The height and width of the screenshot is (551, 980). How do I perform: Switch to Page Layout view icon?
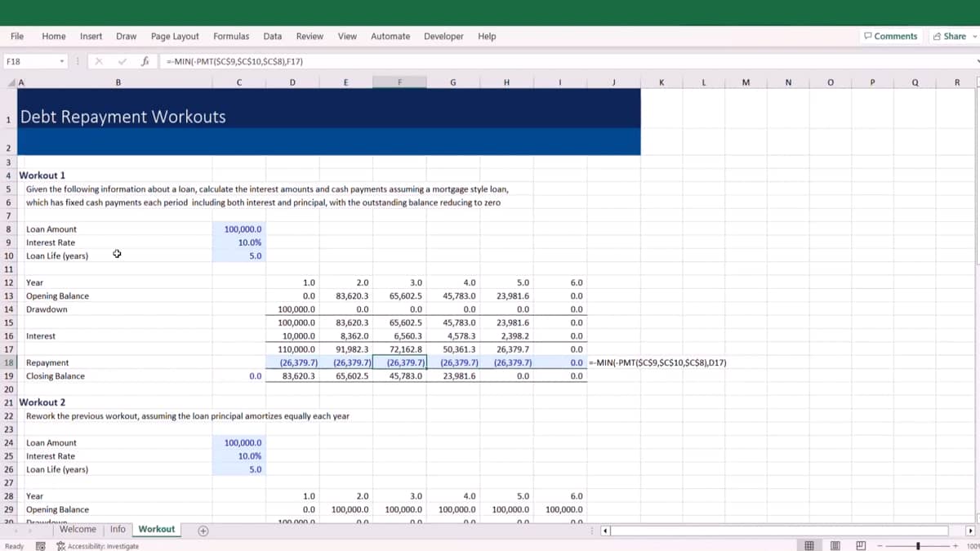tap(835, 545)
